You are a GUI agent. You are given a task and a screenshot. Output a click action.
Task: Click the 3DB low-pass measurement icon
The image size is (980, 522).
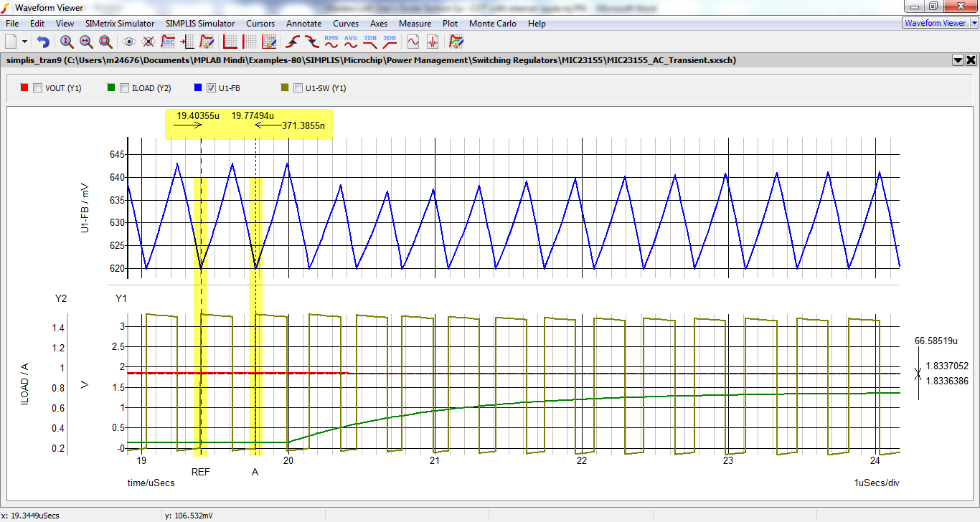(370, 42)
